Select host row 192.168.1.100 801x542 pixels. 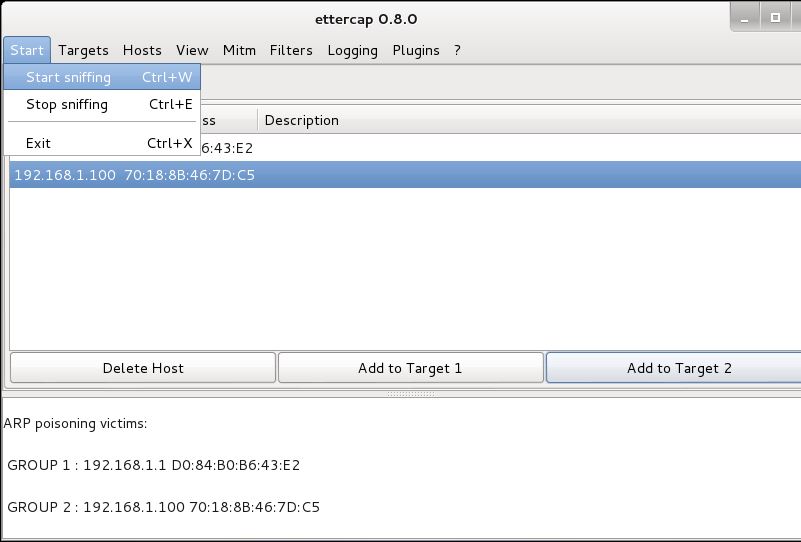click(x=405, y=175)
